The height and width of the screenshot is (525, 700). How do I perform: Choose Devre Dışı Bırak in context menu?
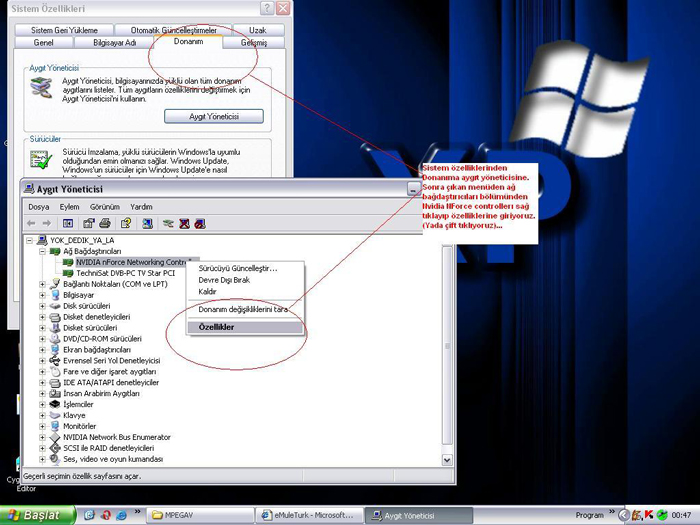click(x=245, y=280)
